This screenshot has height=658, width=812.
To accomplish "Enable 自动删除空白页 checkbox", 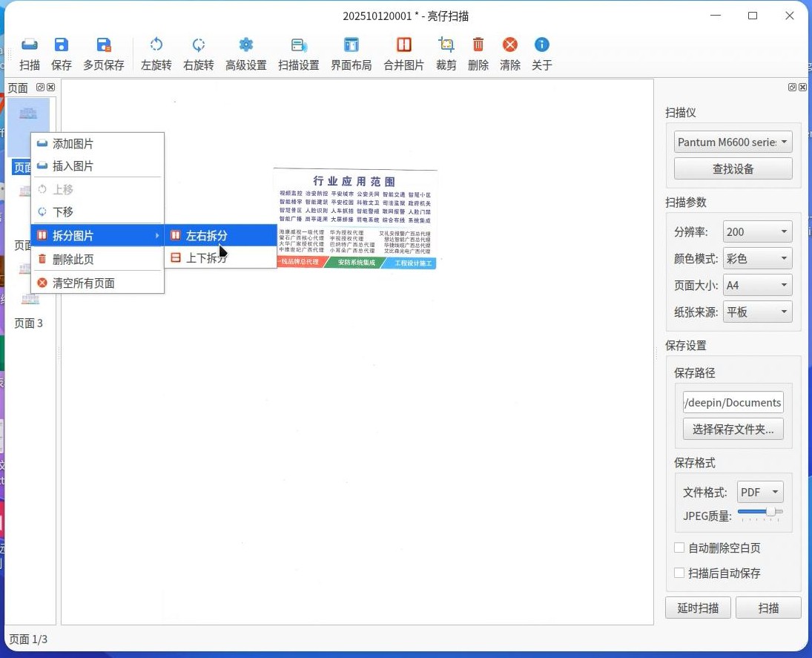I will click(x=679, y=547).
